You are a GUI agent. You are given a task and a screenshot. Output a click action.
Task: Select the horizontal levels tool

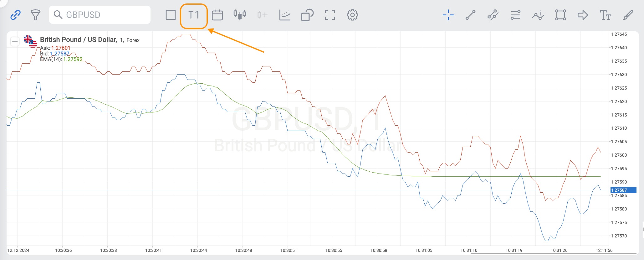click(x=515, y=15)
